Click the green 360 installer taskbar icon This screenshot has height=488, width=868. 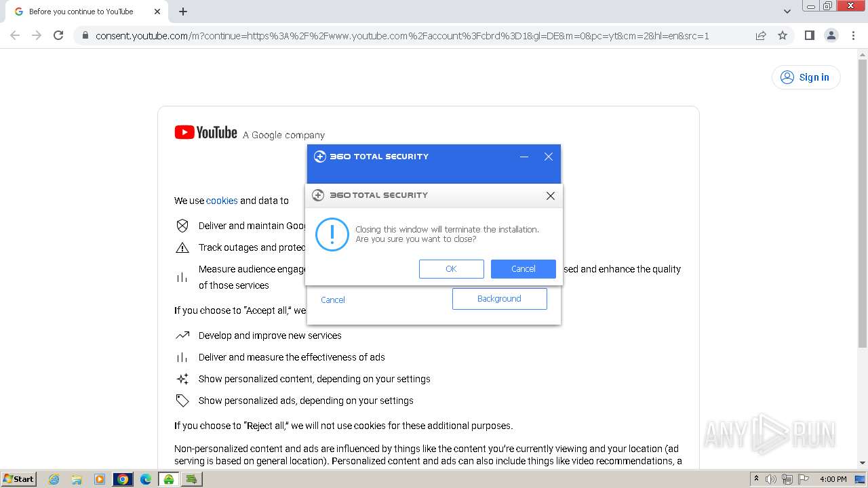(x=168, y=479)
